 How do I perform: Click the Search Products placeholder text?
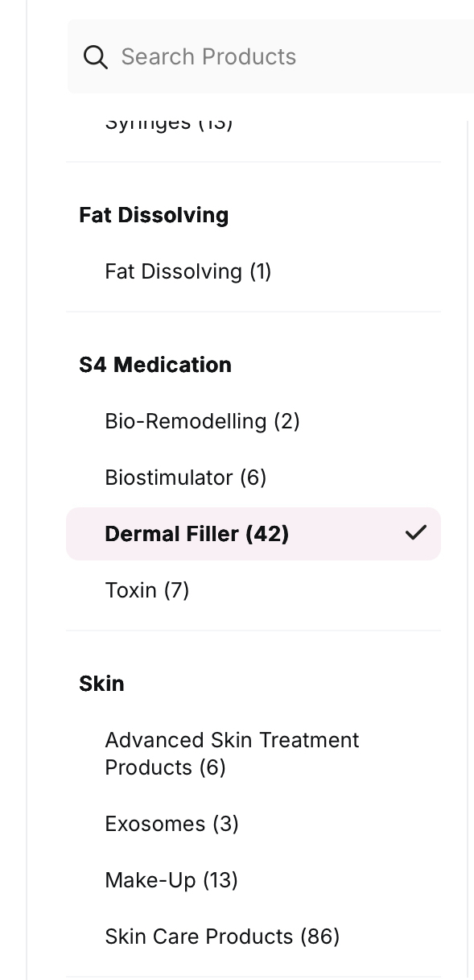[208, 57]
